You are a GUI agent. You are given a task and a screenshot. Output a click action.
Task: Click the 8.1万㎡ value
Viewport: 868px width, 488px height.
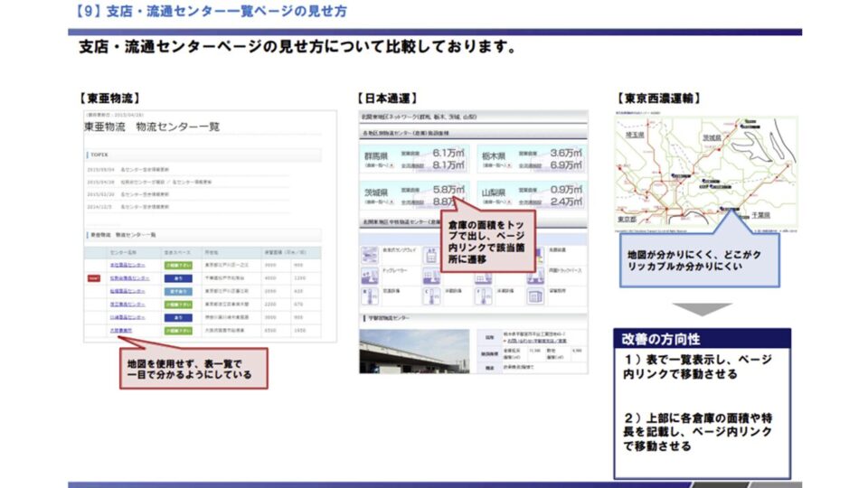448,164
